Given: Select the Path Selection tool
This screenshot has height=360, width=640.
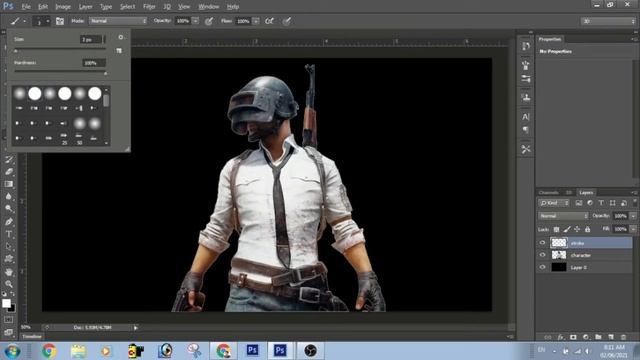Looking at the screenshot, I should pyautogui.click(x=9, y=247).
